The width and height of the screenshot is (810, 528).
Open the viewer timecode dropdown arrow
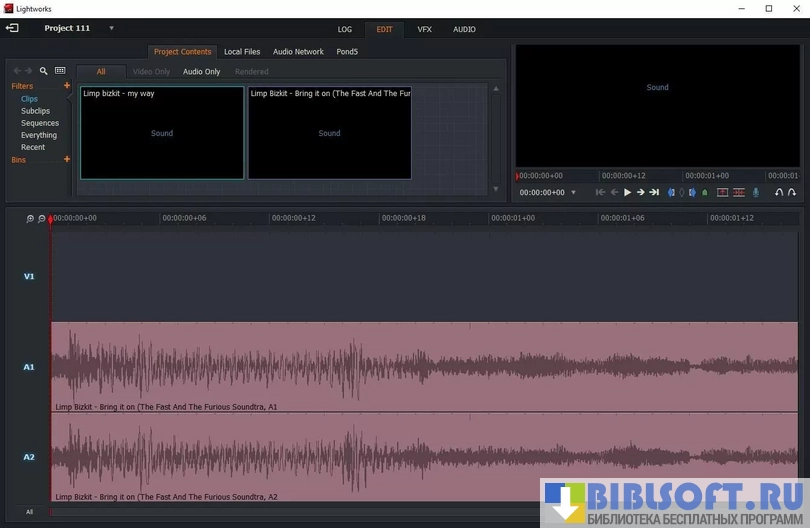(573, 192)
